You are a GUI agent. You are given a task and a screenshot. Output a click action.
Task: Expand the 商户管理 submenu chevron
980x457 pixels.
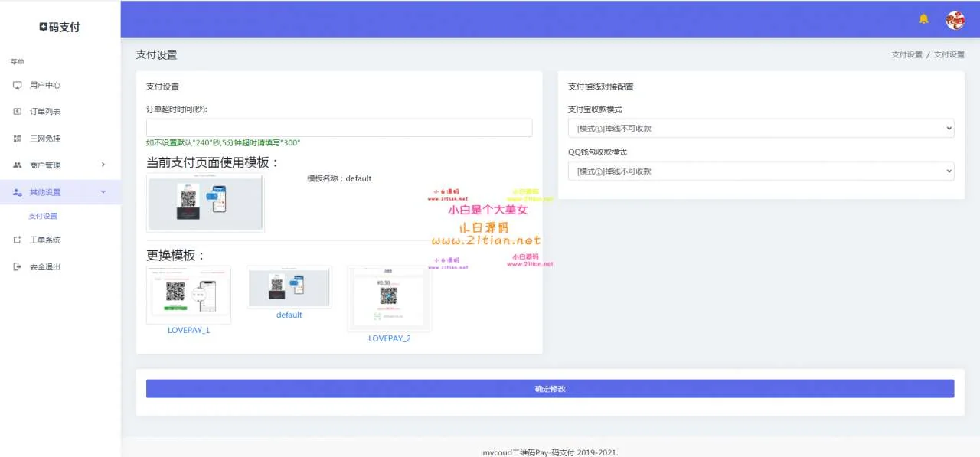click(x=103, y=165)
